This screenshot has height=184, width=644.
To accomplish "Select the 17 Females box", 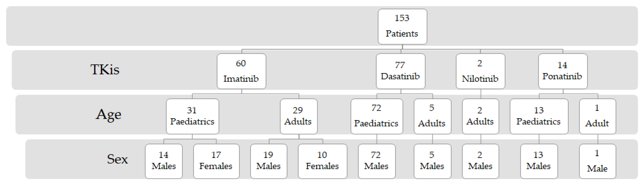I will pyautogui.click(x=216, y=161).
